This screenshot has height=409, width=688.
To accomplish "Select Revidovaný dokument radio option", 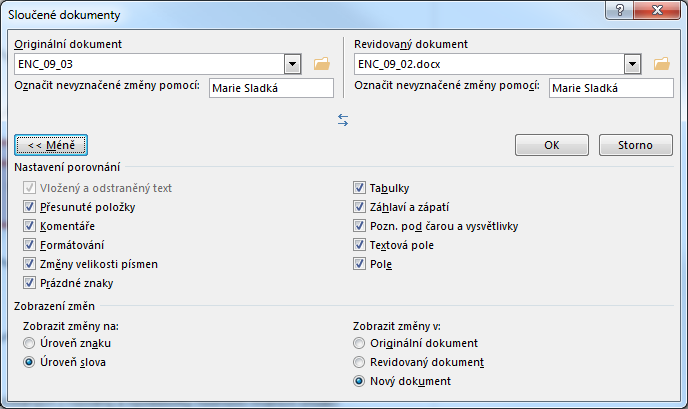I will pos(359,362).
